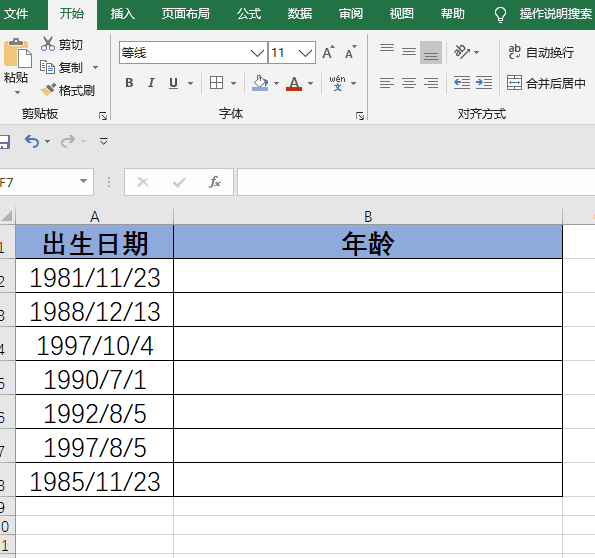Image resolution: width=595 pixels, height=558 pixels.
Task: Click the bottom align icon
Action: click(x=431, y=52)
